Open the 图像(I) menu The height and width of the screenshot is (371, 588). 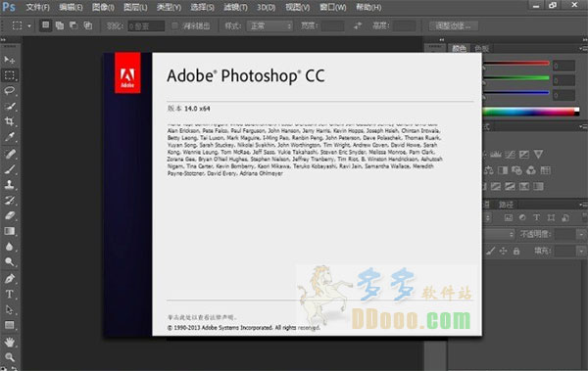(103, 7)
